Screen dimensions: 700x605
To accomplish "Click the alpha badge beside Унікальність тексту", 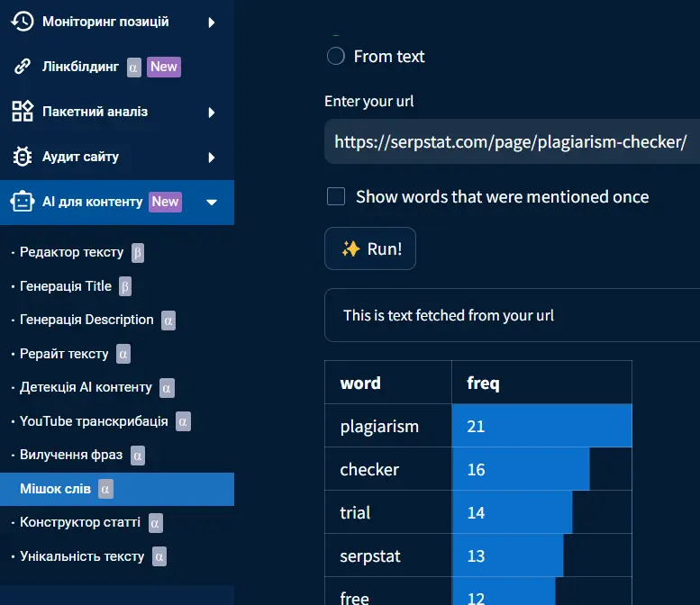I will click(159, 556).
